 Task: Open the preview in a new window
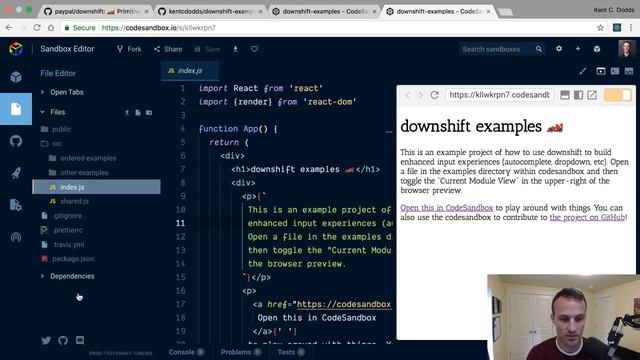click(592, 95)
